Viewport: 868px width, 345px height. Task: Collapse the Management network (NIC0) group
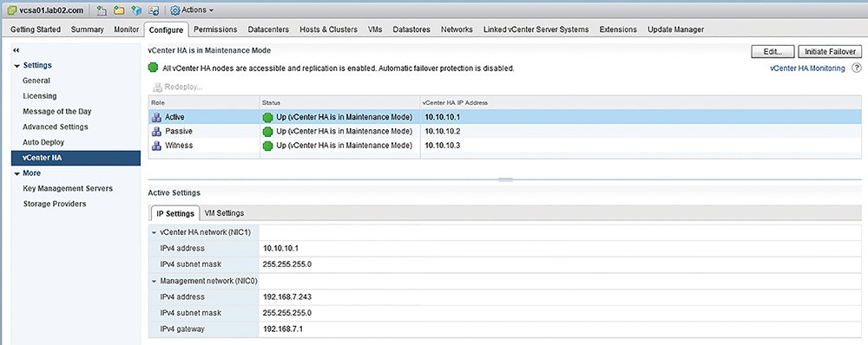155,281
